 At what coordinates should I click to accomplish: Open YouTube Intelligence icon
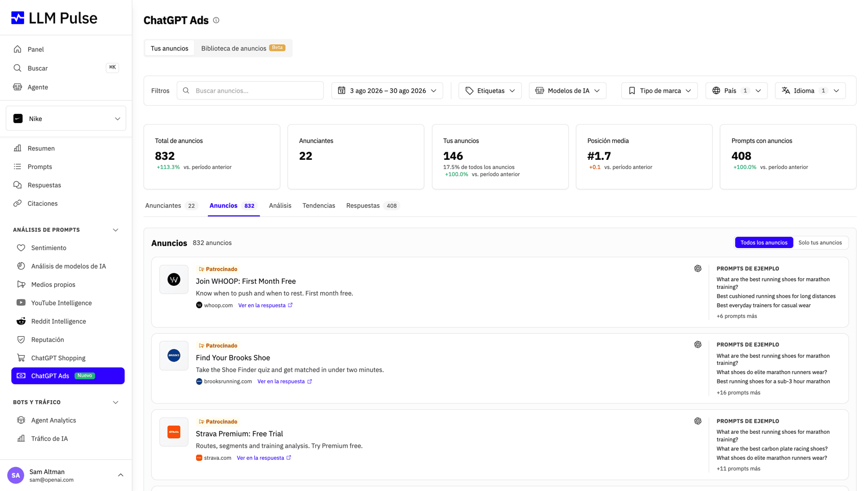[x=21, y=303]
